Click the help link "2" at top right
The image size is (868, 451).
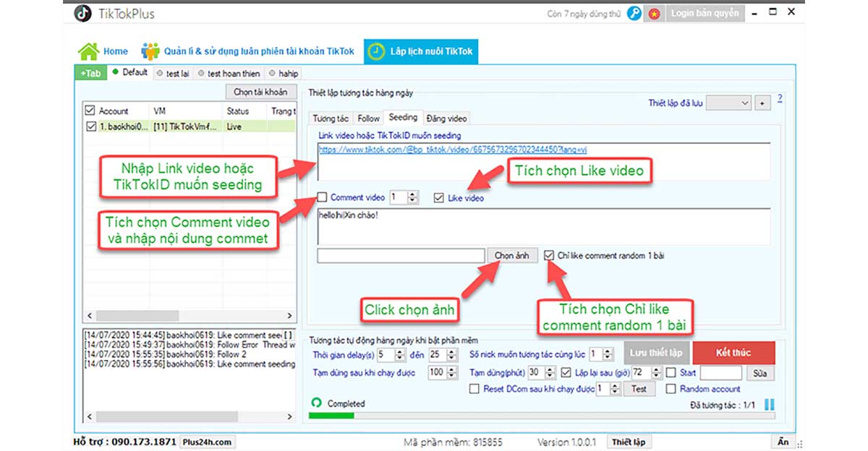tap(780, 98)
